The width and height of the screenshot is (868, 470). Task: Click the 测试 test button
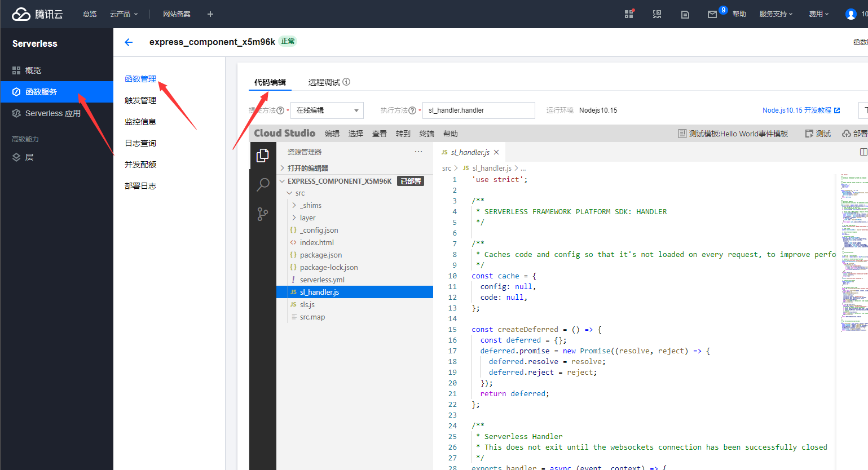818,134
